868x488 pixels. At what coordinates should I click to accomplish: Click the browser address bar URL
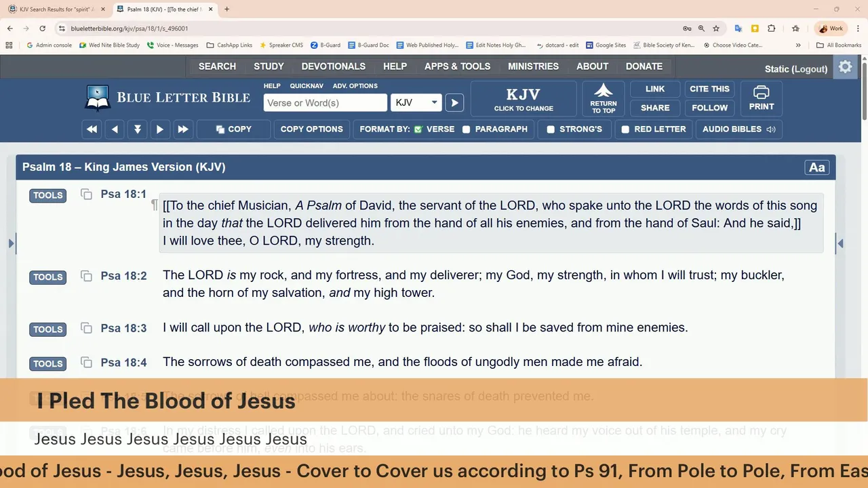130,28
